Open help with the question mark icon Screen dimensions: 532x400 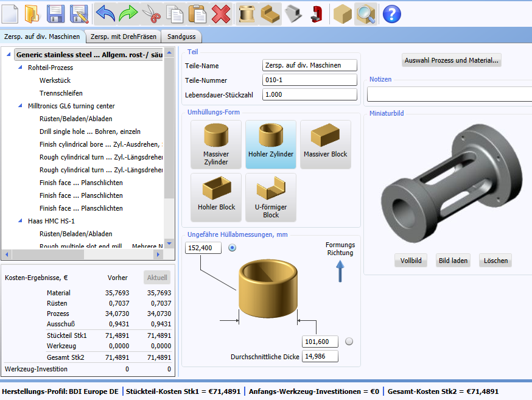[x=391, y=14]
